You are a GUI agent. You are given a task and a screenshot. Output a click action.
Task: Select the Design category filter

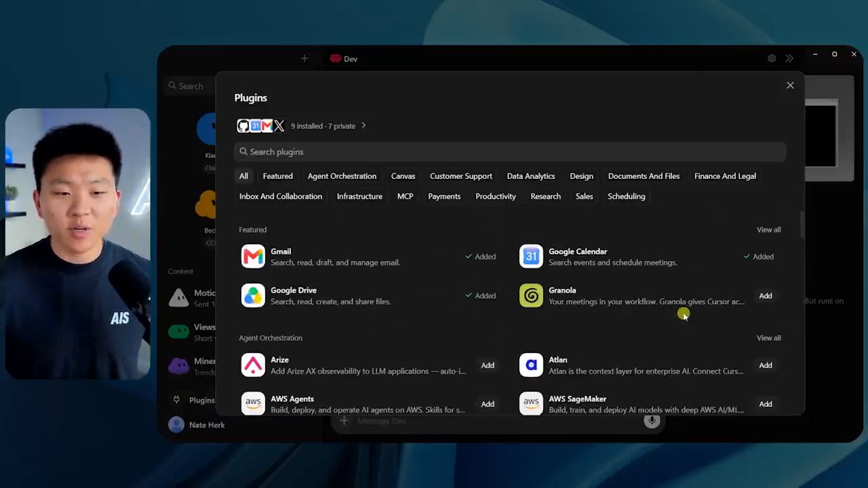point(581,176)
